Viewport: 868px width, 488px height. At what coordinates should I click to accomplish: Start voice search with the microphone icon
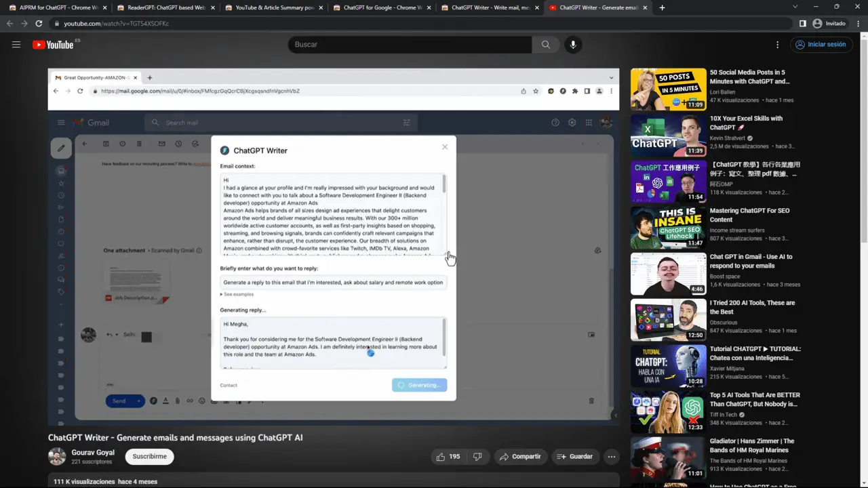(x=573, y=45)
